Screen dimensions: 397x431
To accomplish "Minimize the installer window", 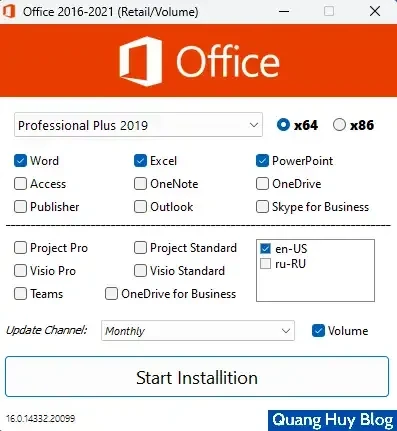I will (284, 11).
